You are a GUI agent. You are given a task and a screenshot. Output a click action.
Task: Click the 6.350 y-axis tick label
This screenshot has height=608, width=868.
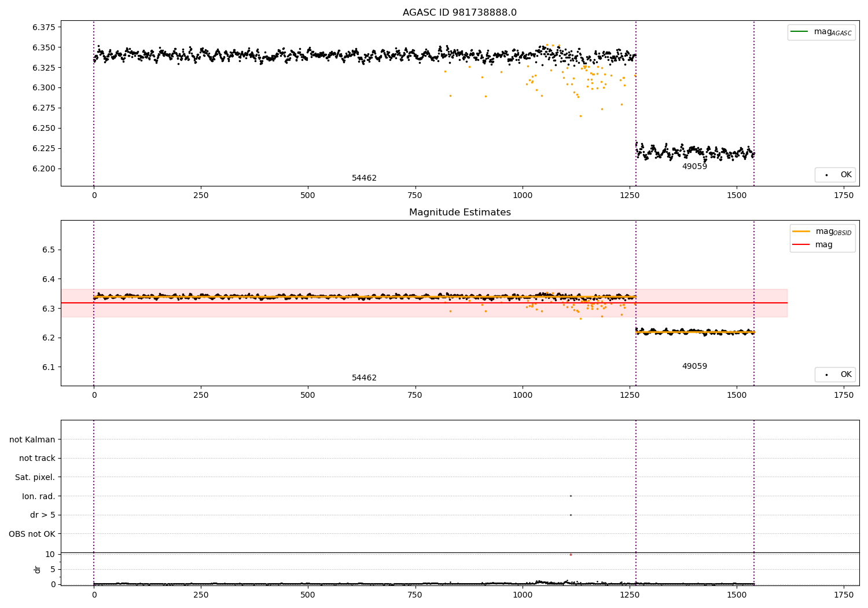click(x=43, y=47)
